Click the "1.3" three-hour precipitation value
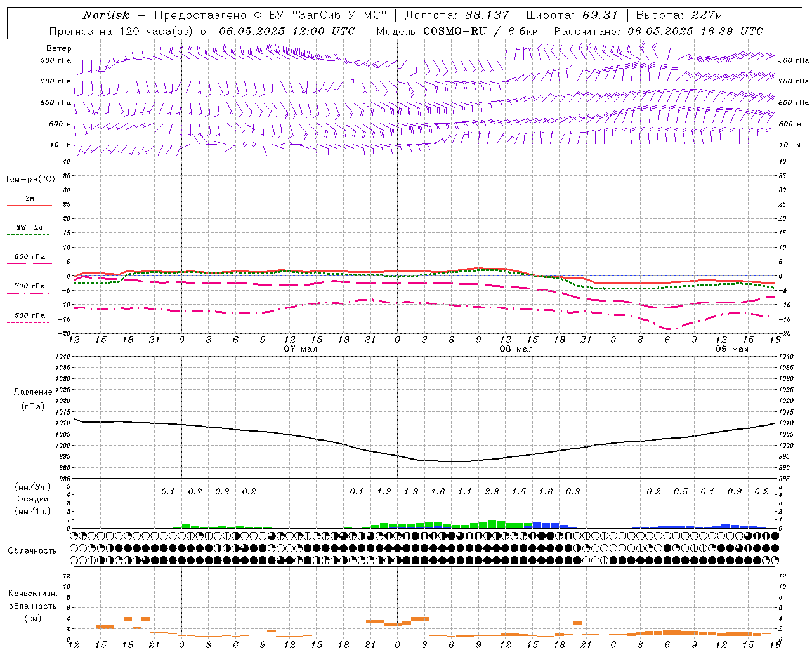The image size is (812, 650). [410, 491]
